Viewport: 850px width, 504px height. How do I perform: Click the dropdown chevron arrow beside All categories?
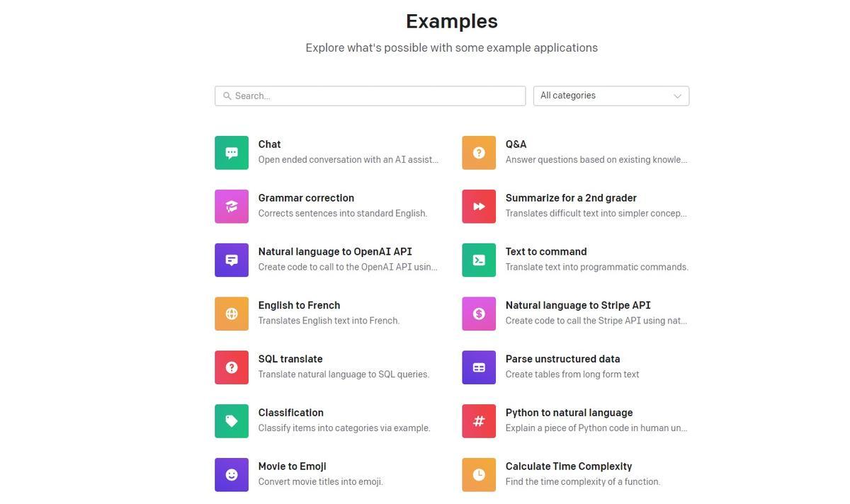(677, 96)
